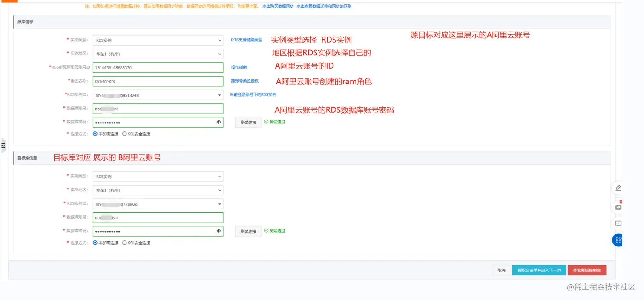Focus the 角色名称 field with ram-for-dts
This screenshot has width=644, height=300.
(x=158, y=81)
